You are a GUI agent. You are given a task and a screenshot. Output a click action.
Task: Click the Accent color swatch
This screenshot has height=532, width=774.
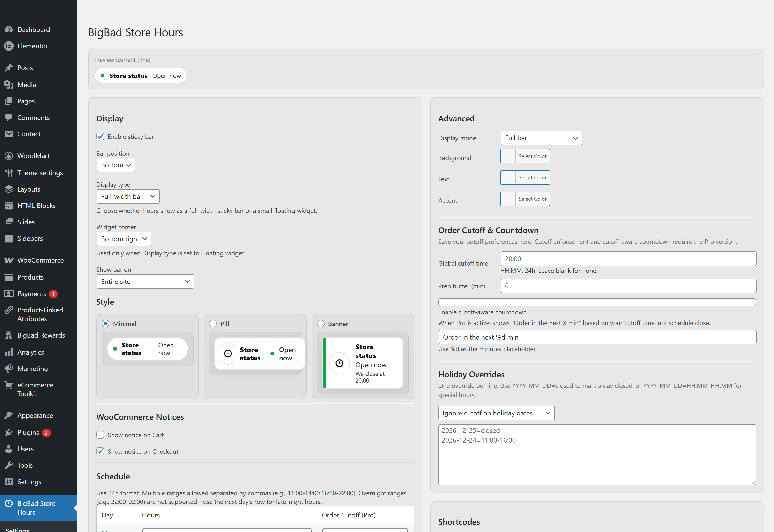[x=508, y=199]
